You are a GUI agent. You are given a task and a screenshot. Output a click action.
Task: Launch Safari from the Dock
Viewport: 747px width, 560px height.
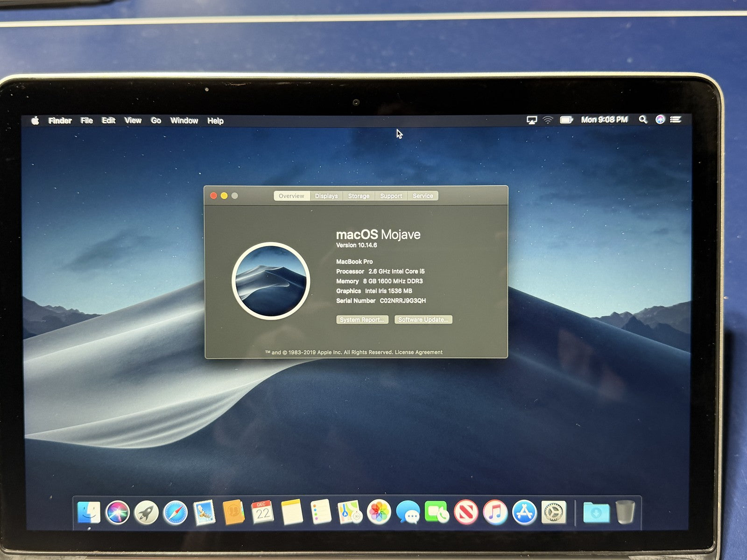176,512
